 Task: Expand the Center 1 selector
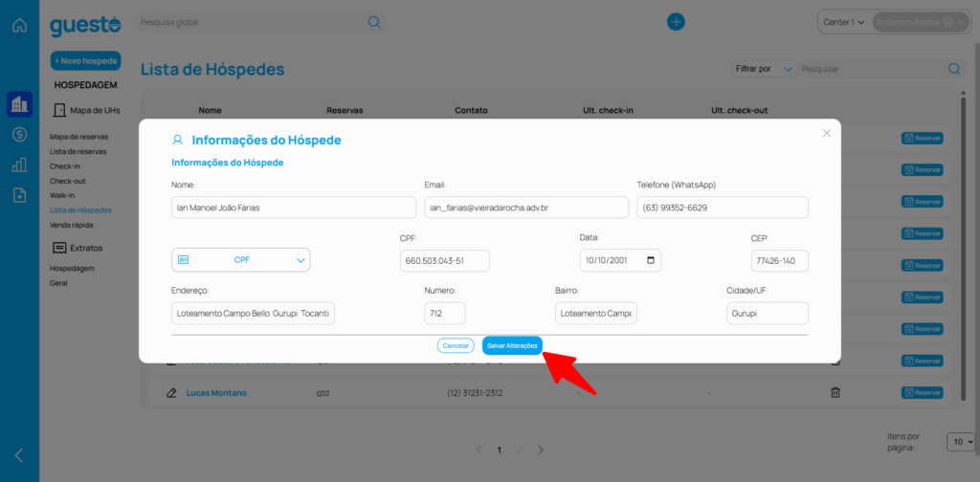tap(842, 22)
